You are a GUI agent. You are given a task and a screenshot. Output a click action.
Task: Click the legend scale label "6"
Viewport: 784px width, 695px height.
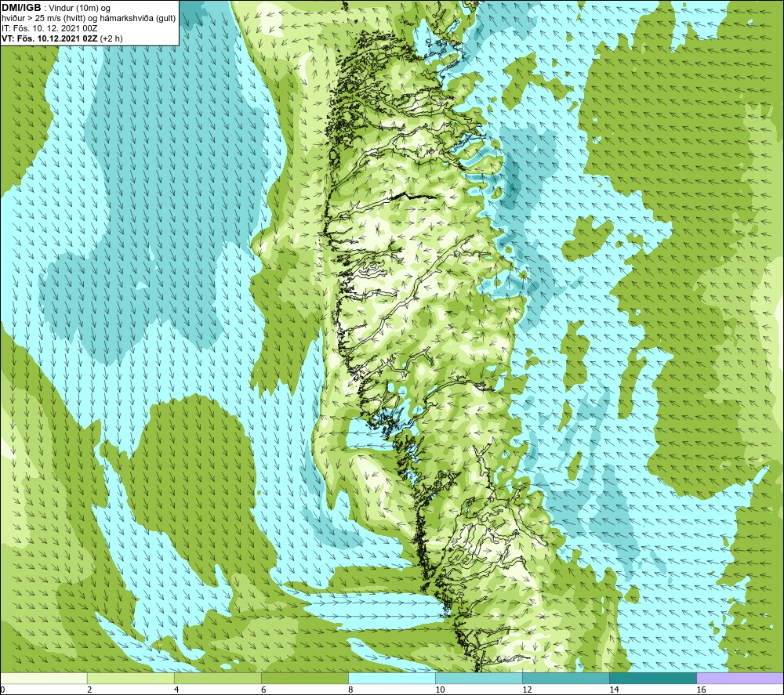point(263,690)
